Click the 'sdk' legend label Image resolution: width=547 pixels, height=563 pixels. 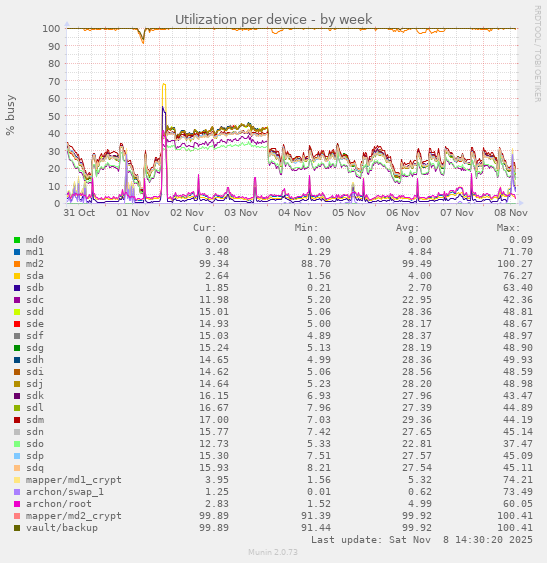point(35,396)
